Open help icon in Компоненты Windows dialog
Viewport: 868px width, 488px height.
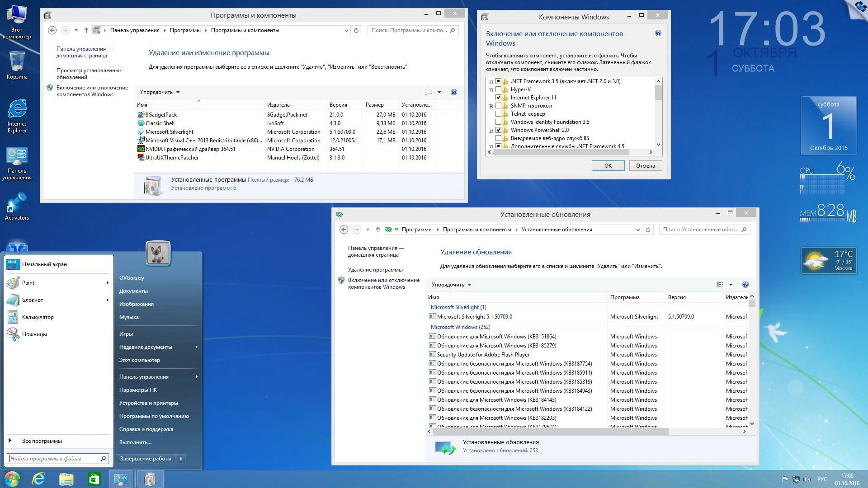point(658,33)
